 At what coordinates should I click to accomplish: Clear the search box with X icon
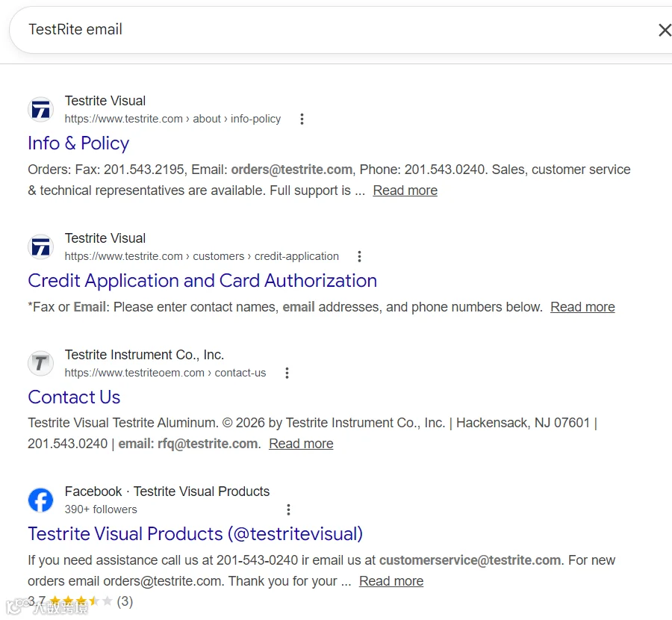pos(664,30)
